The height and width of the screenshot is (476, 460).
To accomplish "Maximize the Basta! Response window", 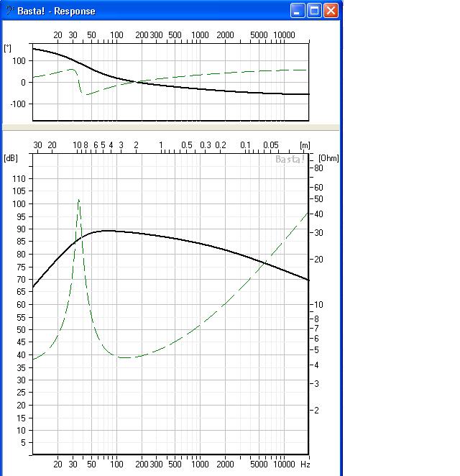I will pyautogui.click(x=314, y=11).
